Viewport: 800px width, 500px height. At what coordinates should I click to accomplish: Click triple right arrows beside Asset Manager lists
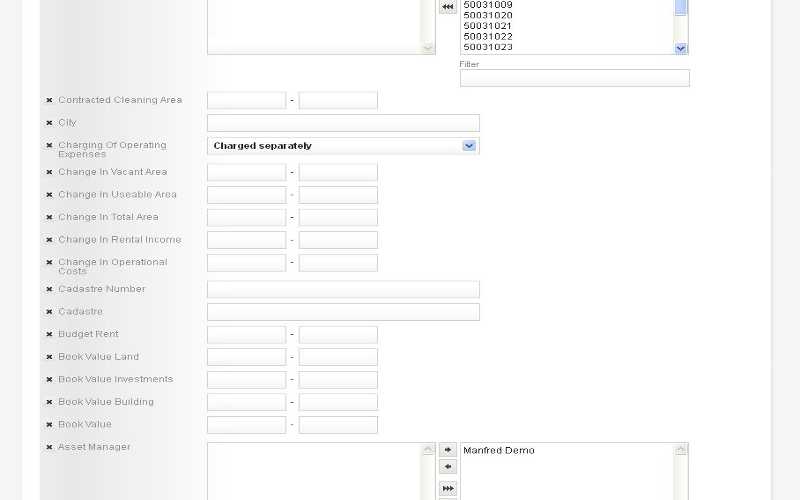pyautogui.click(x=448, y=488)
